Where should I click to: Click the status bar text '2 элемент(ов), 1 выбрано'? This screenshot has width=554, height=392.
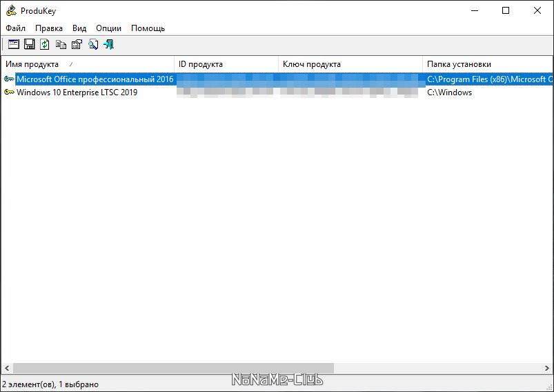[50, 384]
